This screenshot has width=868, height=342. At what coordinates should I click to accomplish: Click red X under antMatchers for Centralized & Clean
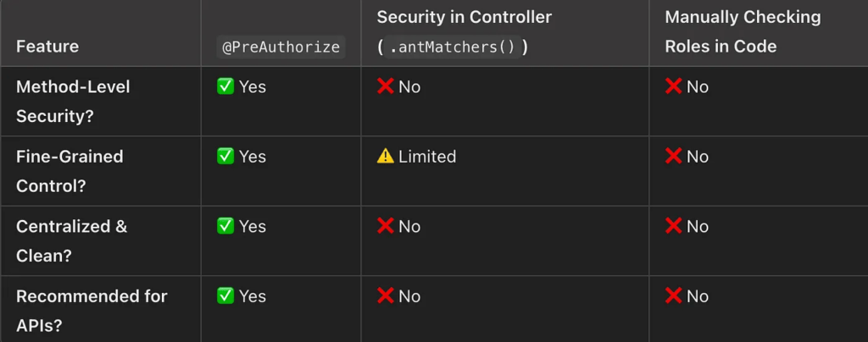point(386,226)
